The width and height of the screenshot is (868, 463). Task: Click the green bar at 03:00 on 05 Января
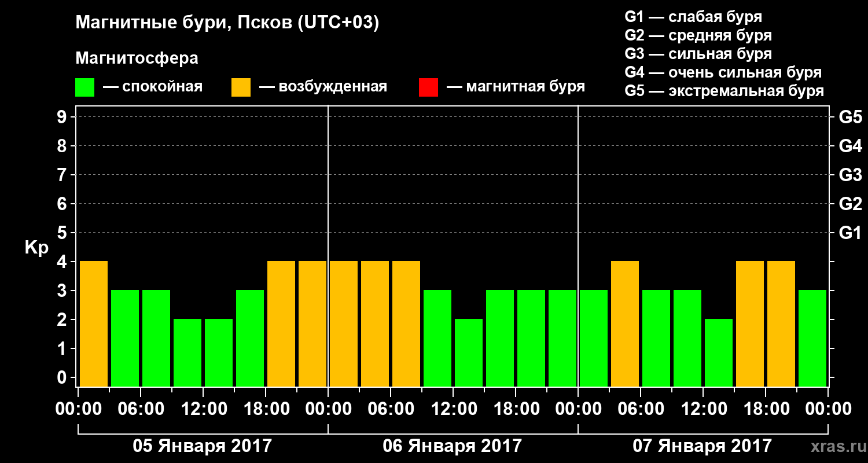[125, 338]
